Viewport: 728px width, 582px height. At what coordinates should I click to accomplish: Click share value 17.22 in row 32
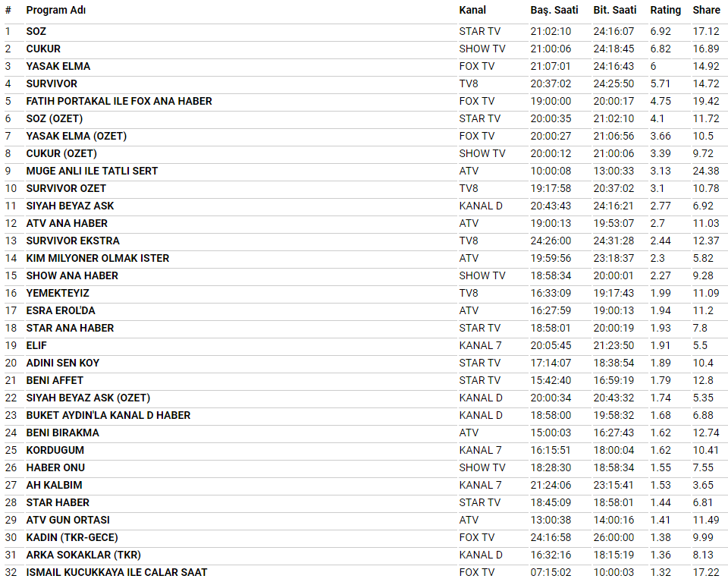pyautogui.click(x=706, y=573)
